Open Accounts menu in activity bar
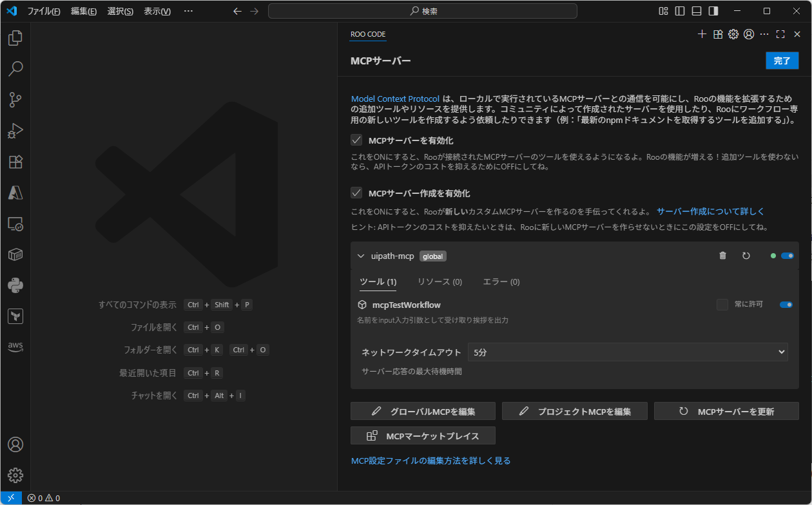The height and width of the screenshot is (505, 812). [x=15, y=444]
